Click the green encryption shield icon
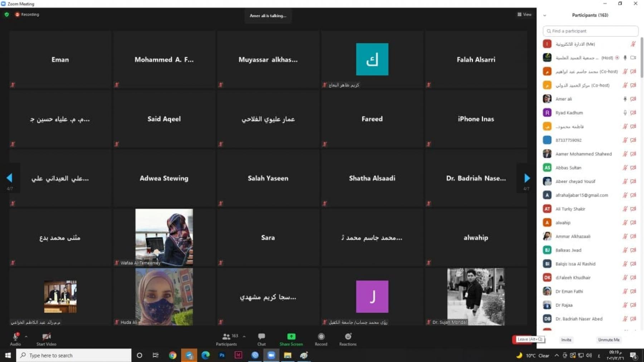 click(6, 15)
